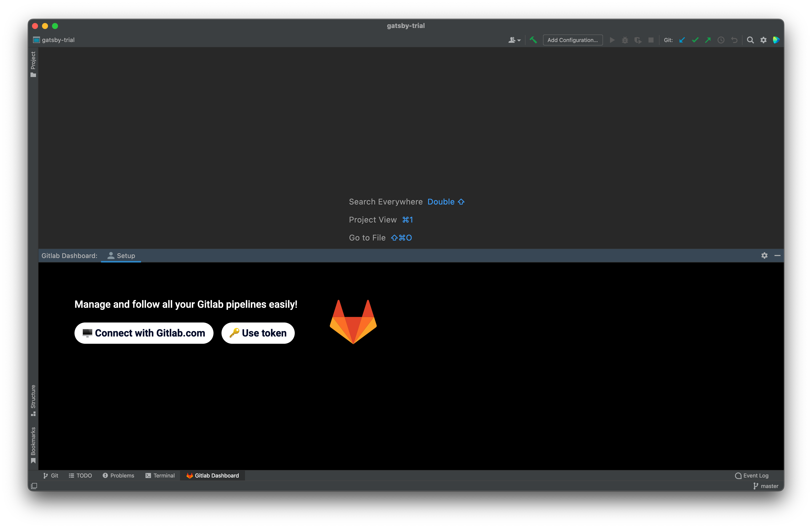
Task: Open Gitlab Dashboard panel options gear
Action: pos(764,255)
